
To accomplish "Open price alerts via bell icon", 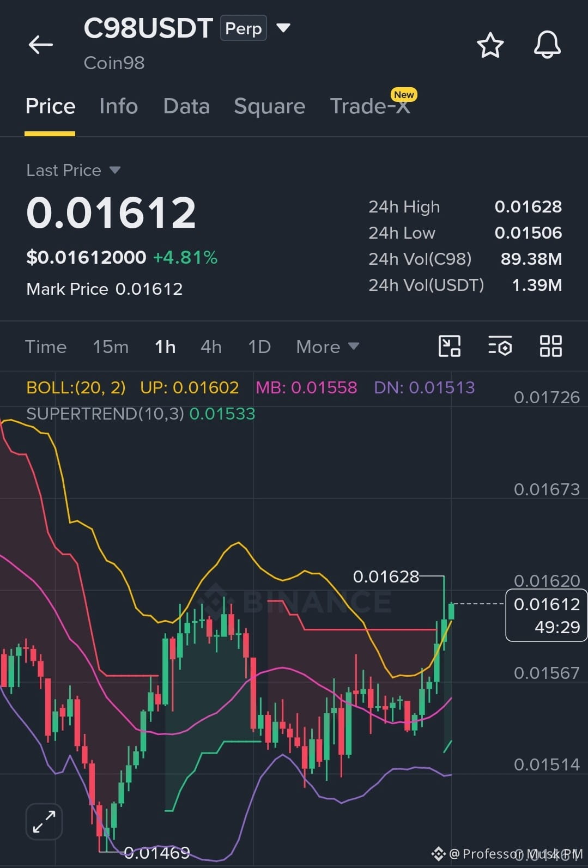I will 547,45.
